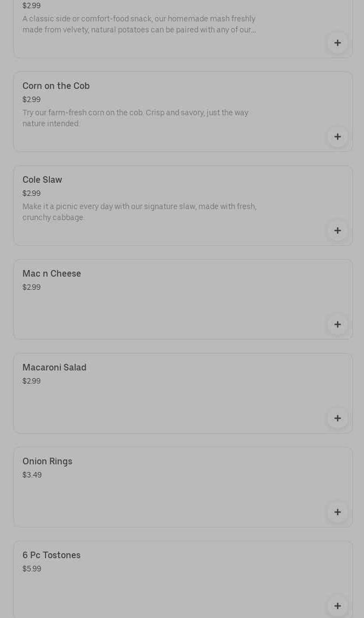Click the Macaroni Salad title
Image resolution: width=364 pixels, height=618 pixels.
click(x=54, y=368)
